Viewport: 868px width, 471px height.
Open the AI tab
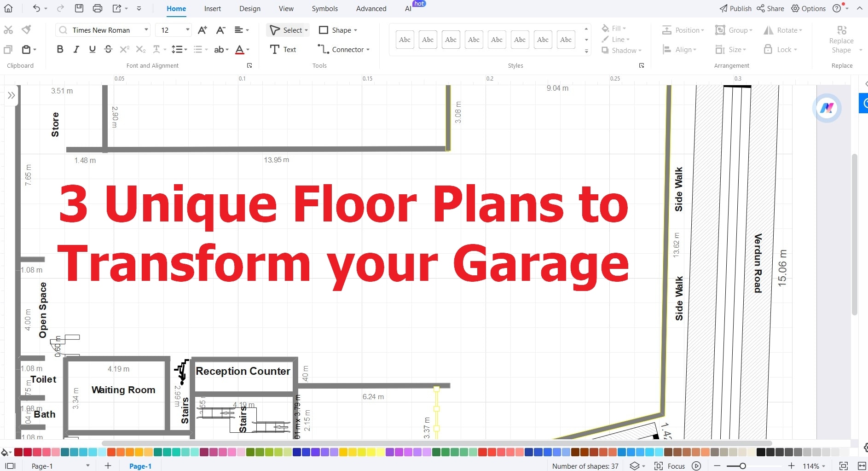(x=408, y=8)
